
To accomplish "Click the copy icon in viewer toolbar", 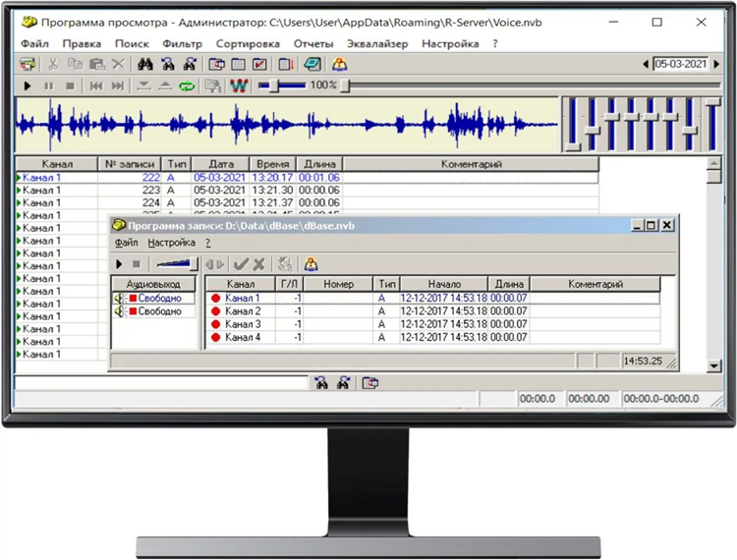I will pyautogui.click(x=76, y=64).
